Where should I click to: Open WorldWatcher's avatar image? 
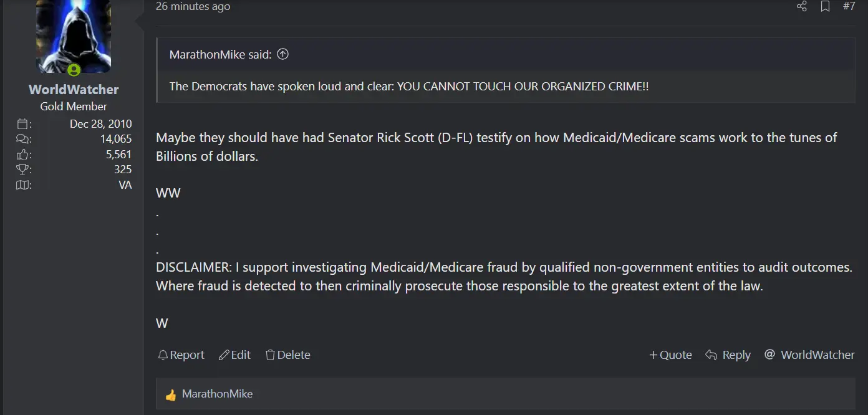[x=74, y=36]
